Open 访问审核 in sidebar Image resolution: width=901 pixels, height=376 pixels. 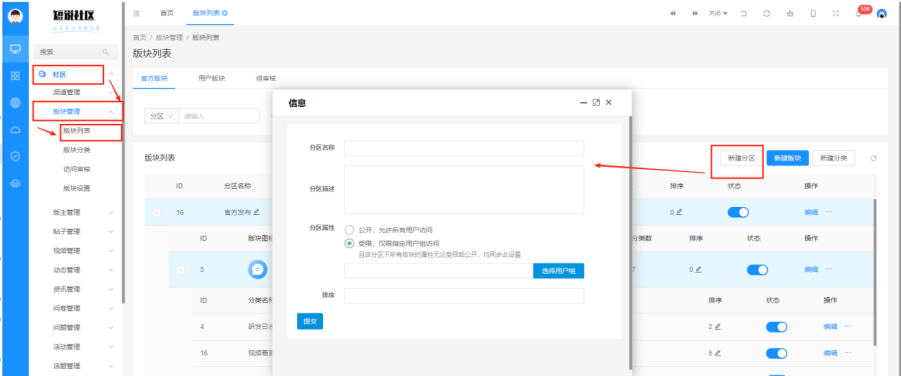[x=76, y=169]
